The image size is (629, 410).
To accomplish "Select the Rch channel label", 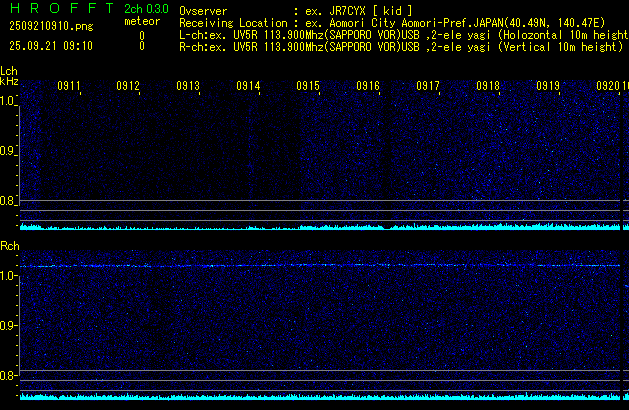I will 9,245.
